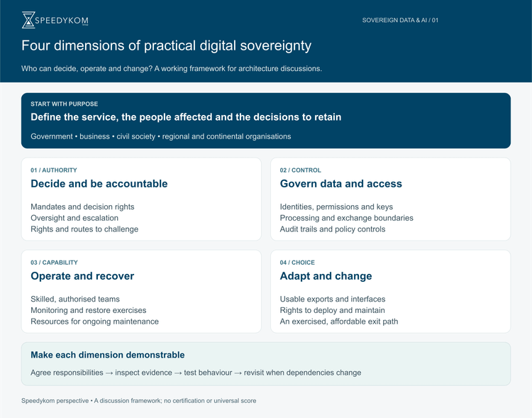
Task: Click the title 'Four dimensions of practical digital sovereignty'
Action: 166,45
